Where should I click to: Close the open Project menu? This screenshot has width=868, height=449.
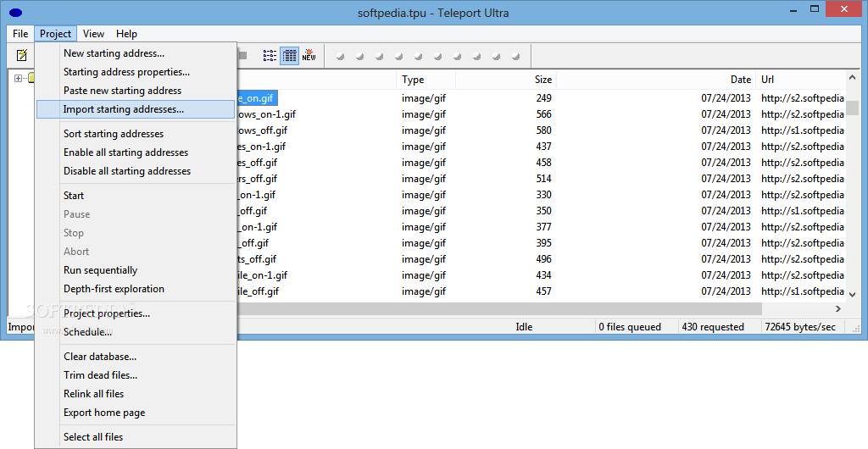55,34
